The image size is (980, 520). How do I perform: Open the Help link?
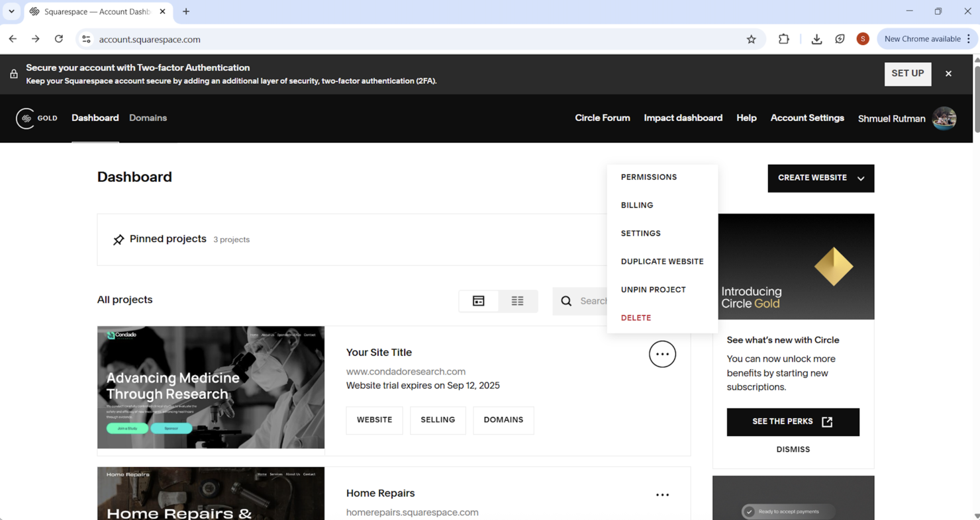tap(746, 118)
